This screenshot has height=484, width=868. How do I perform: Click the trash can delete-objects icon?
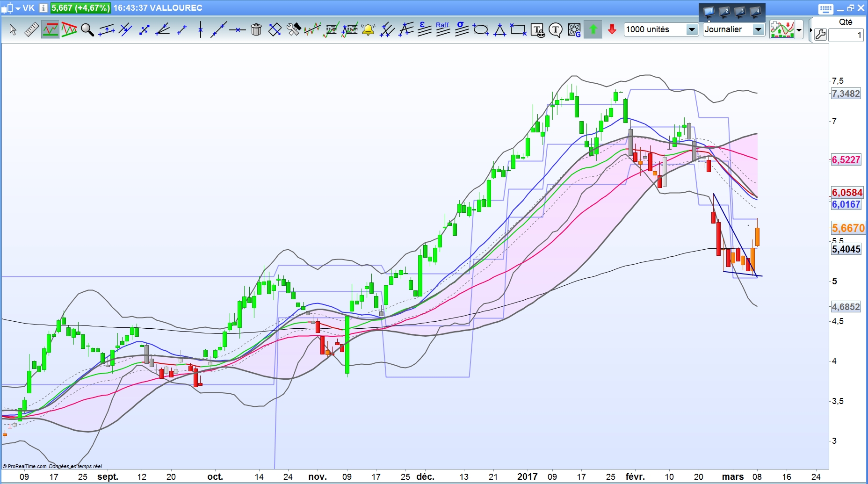point(256,30)
